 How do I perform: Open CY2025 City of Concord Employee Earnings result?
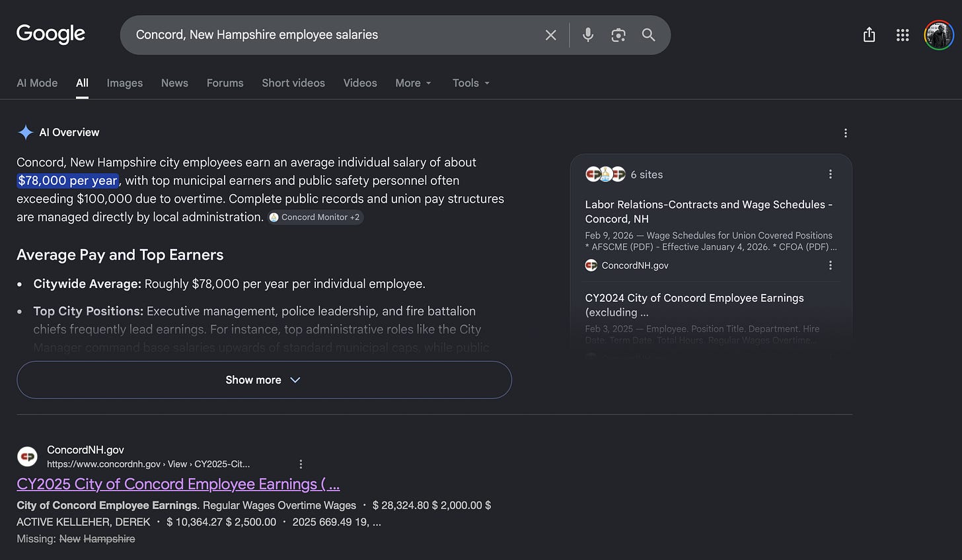point(178,484)
